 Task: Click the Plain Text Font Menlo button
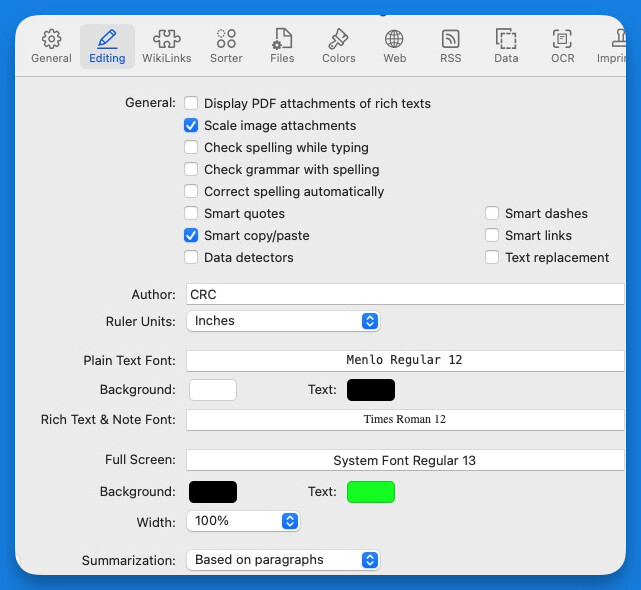[404, 360]
